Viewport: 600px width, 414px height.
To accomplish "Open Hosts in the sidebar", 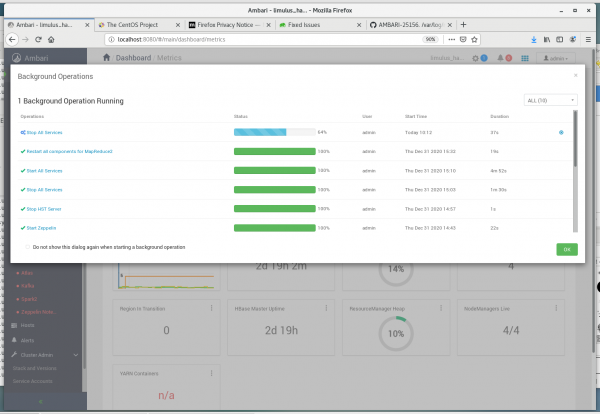I will coord(27,325).
